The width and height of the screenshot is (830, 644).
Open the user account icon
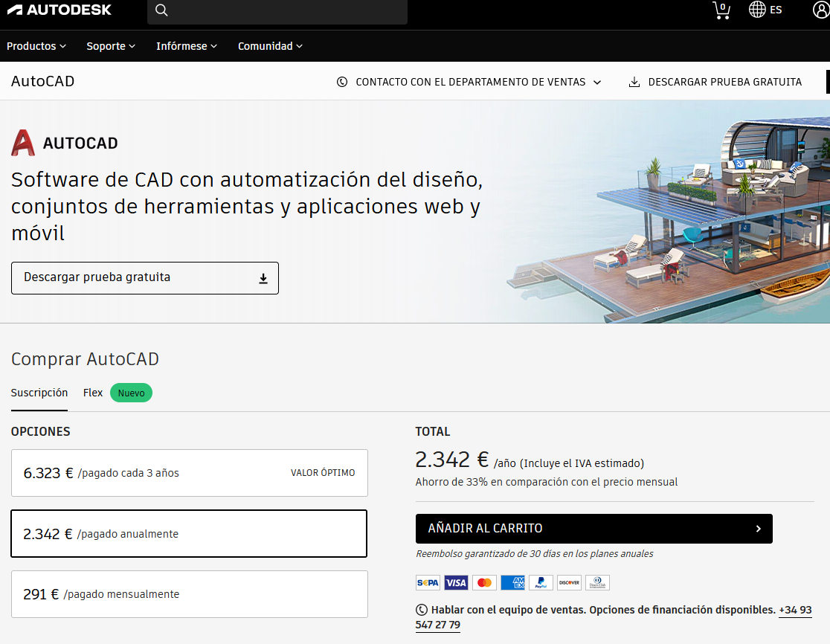(x=821, y=10)
